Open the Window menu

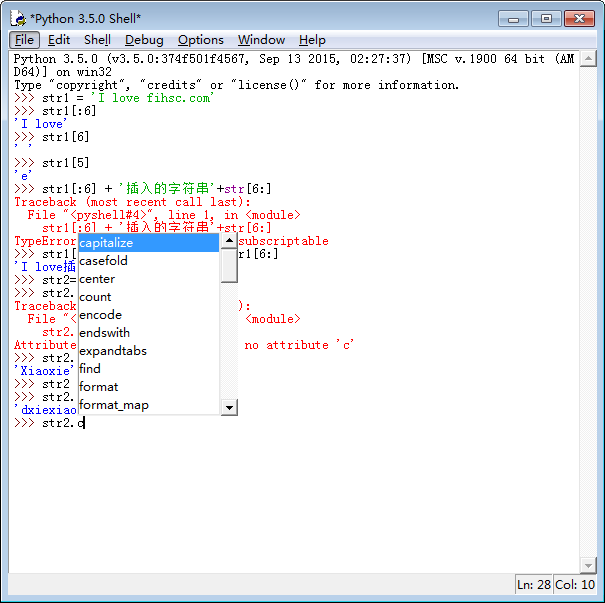pos(261,40)
